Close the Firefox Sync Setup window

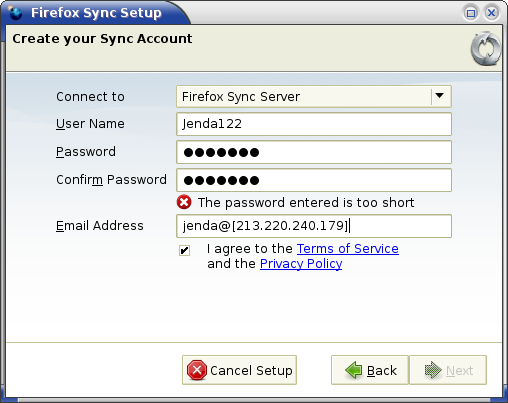point(491,13)
